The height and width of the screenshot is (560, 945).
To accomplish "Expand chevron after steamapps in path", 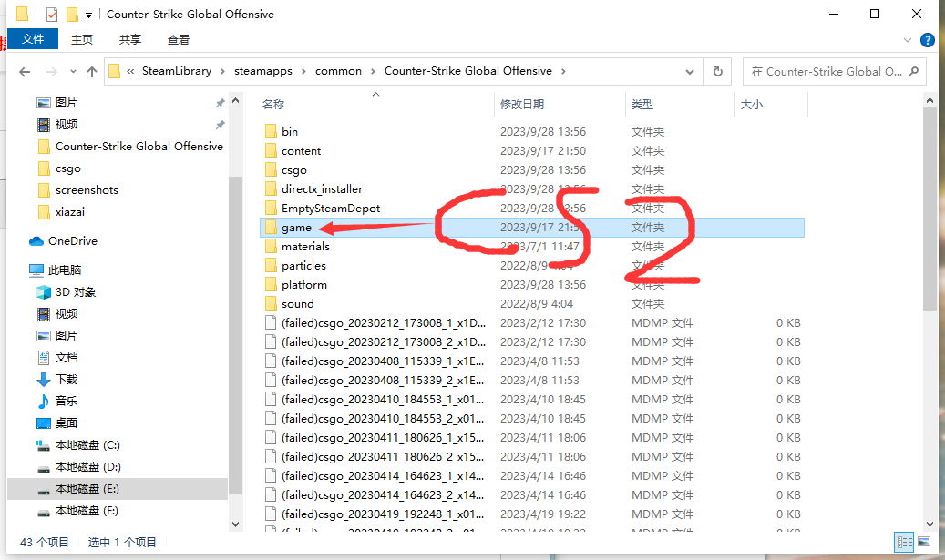I will pos(303,71).
